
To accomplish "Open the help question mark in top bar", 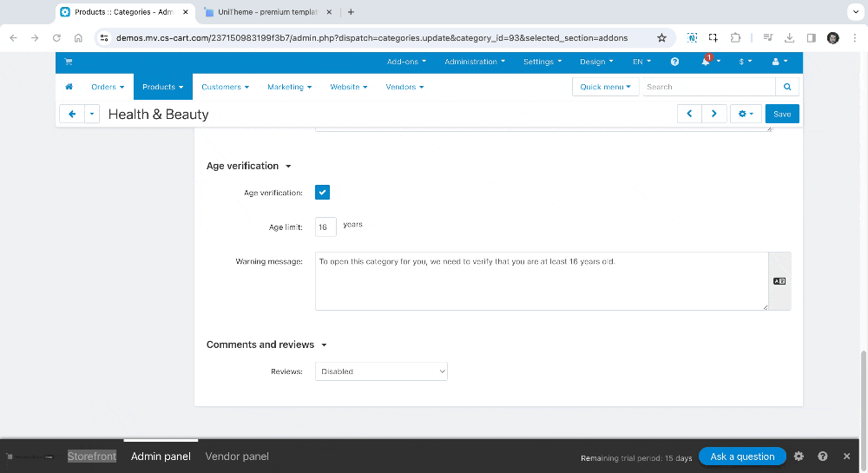I will point(674,62).
